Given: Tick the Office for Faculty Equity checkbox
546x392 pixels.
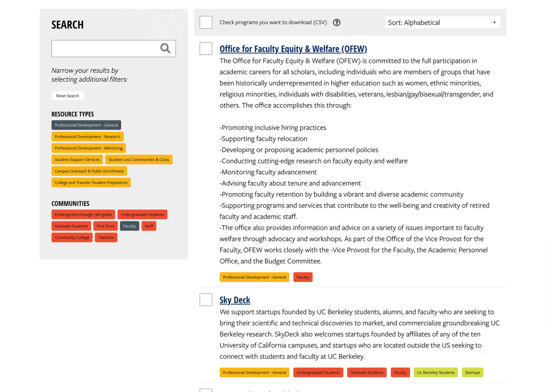Looking at the screenshot, I should [x=206, y=49].
